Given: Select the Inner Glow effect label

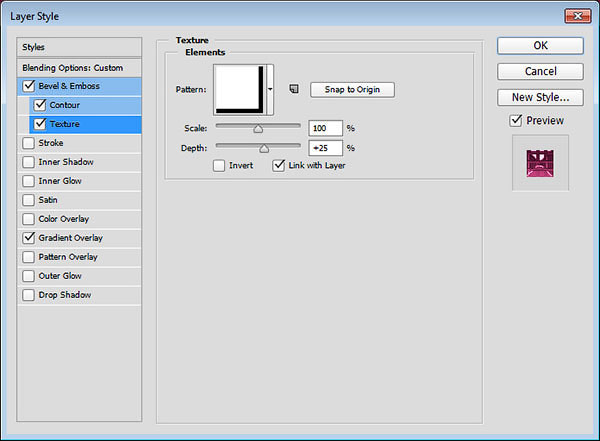Looking at the screenshot, I should [60, 181].
